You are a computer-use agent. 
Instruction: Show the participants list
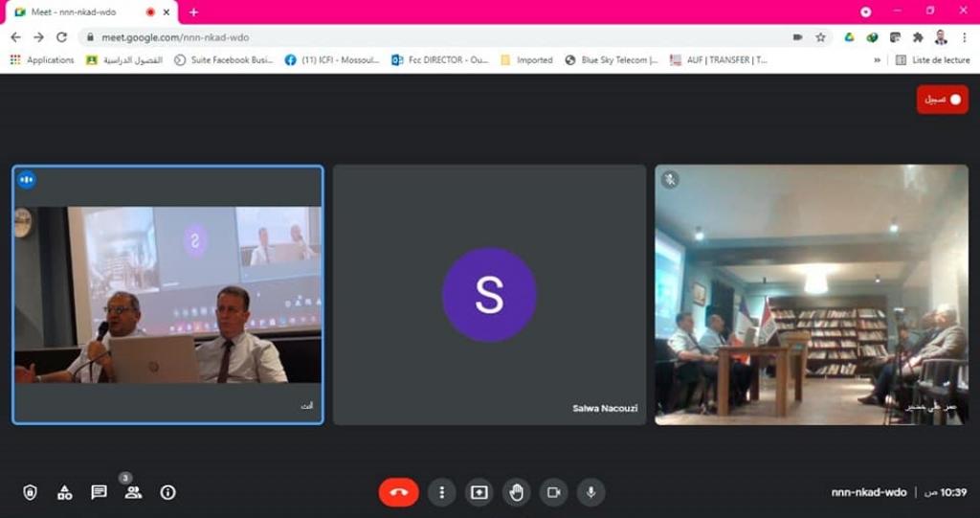(x=133, y=492)
